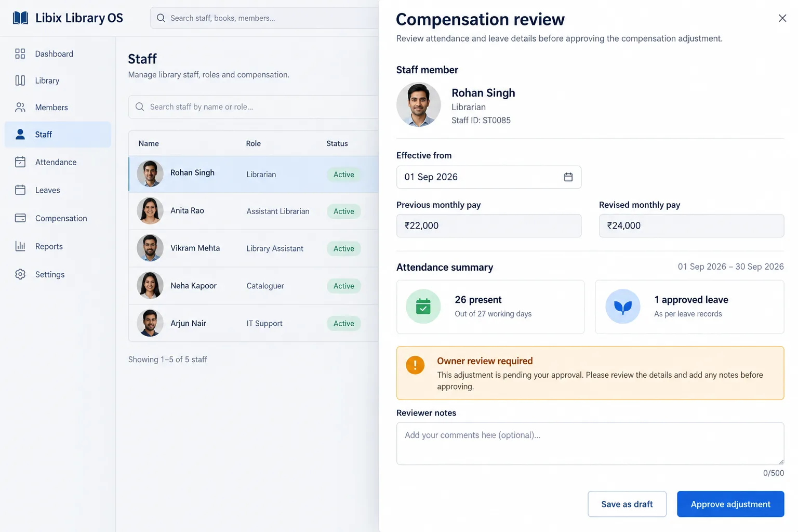
Task: Click the Cataloguer role cell
Action: (x=265, y=286)
